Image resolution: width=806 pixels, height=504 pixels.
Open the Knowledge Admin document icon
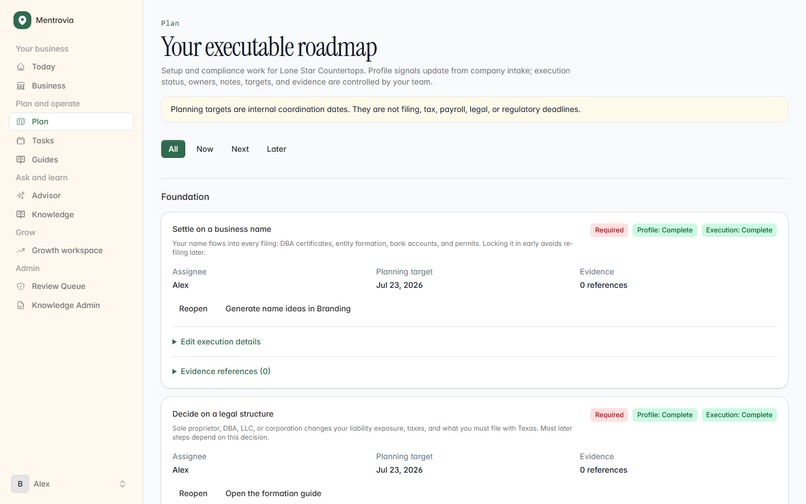point(21,305)
